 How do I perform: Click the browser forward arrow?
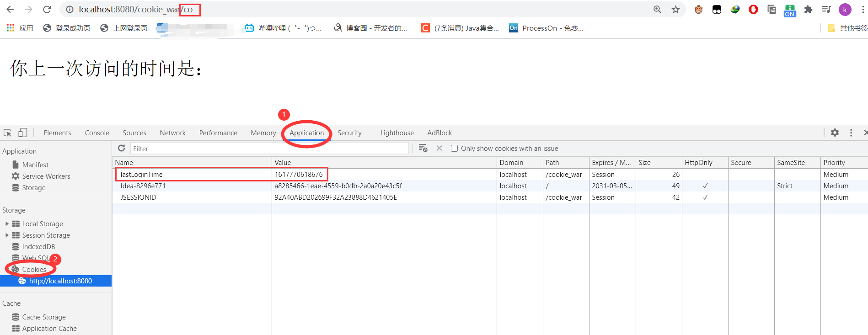pos(28,10)
